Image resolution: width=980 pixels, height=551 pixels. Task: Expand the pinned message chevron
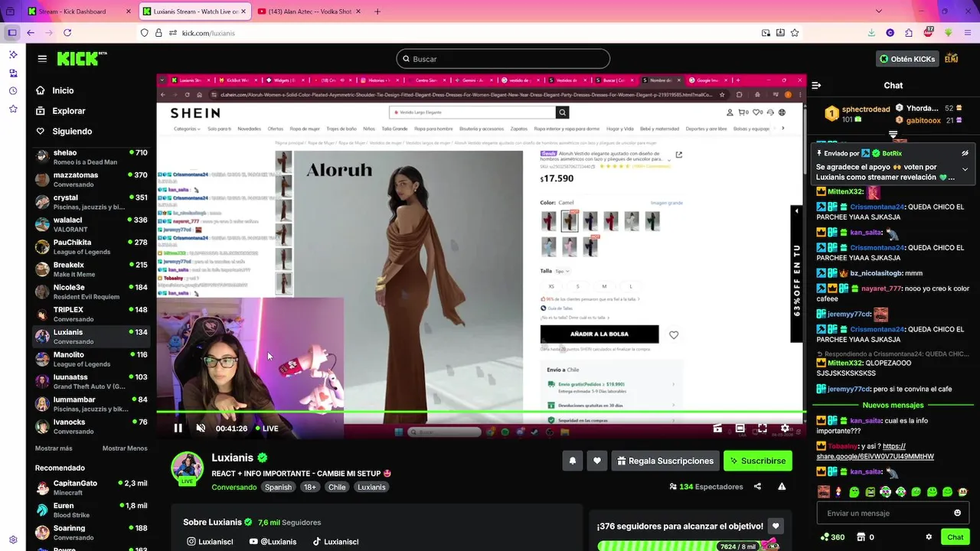[965, 169]
